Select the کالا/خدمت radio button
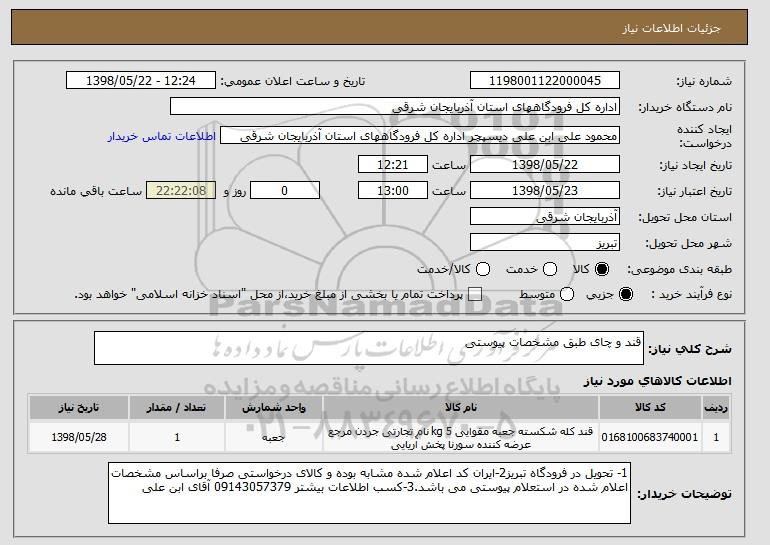This screenshot has height=545, width=770. (x=483, y=269)
